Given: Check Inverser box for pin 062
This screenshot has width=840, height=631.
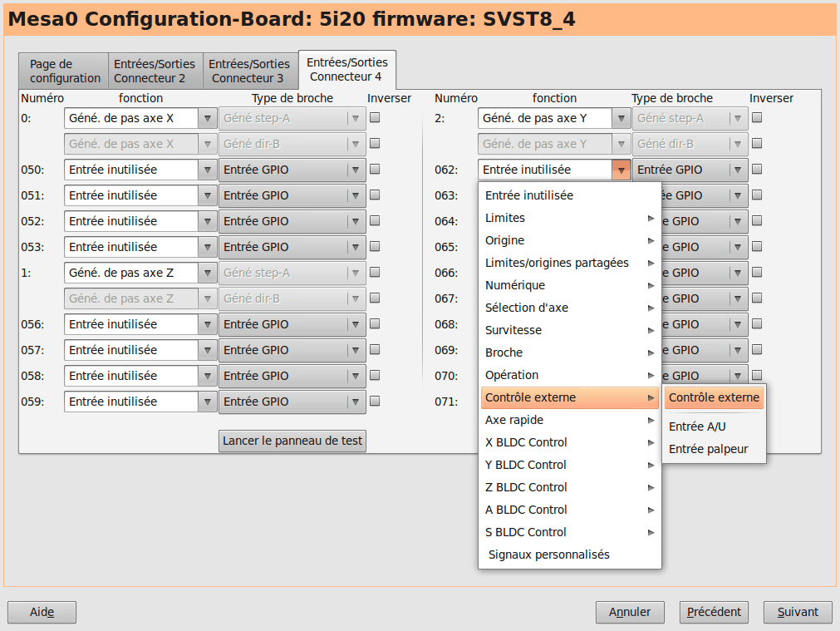Looking at the screenshot, I should coord(757,170).
